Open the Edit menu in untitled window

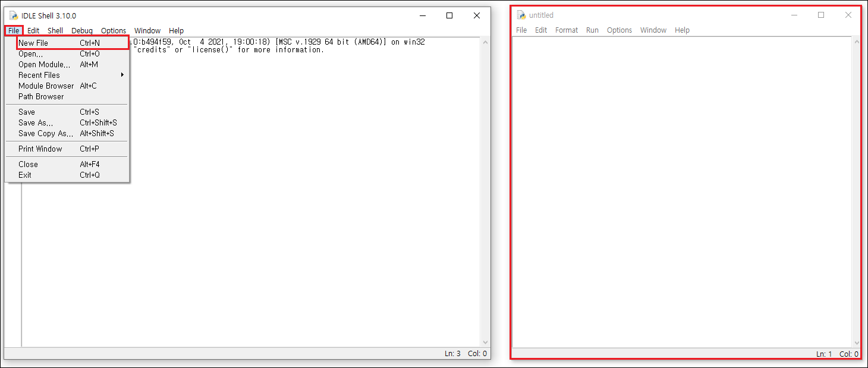[541, 30]
